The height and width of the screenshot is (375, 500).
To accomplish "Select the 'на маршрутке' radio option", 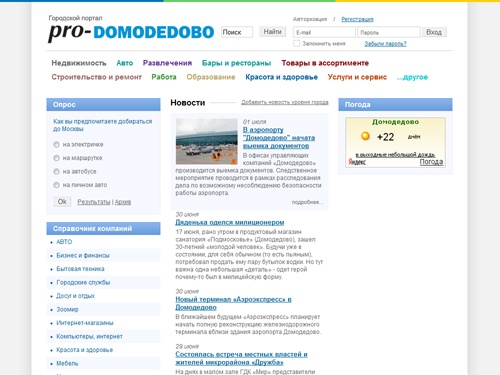I will click(x=56, y=158).
